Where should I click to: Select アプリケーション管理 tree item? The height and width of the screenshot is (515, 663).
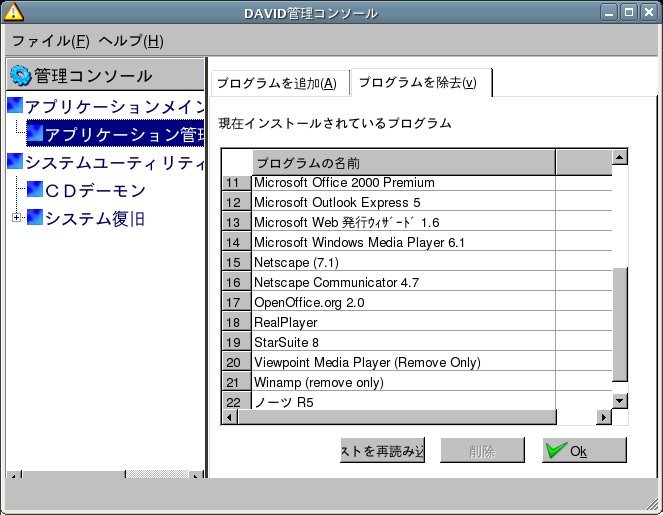coord(115,133)
